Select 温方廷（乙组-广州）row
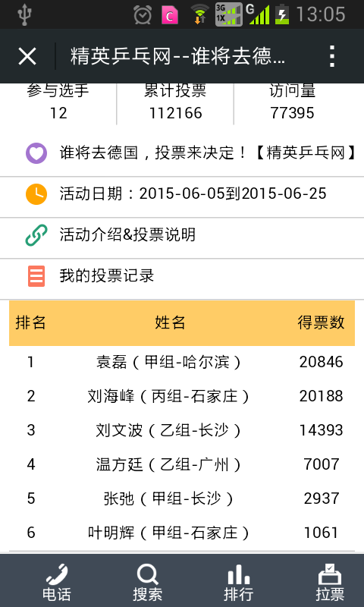The image size is (364, 607). (x=182, y=464)
